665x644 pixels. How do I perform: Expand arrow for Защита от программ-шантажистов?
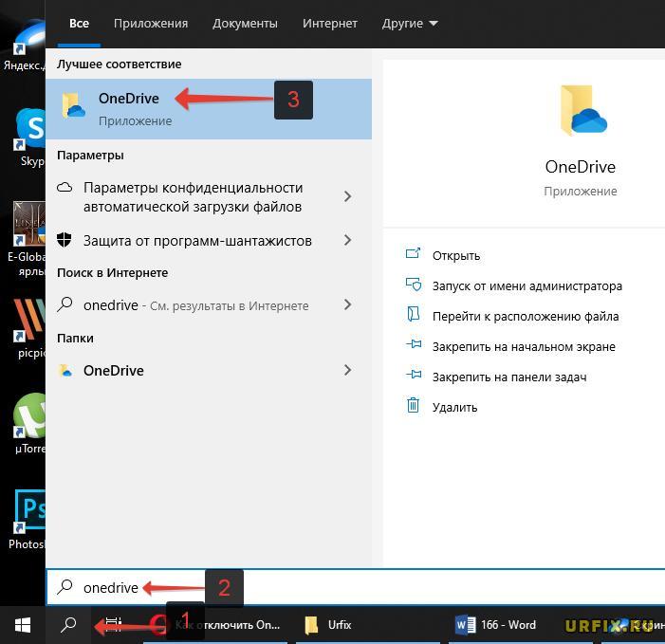click(347, 240)
